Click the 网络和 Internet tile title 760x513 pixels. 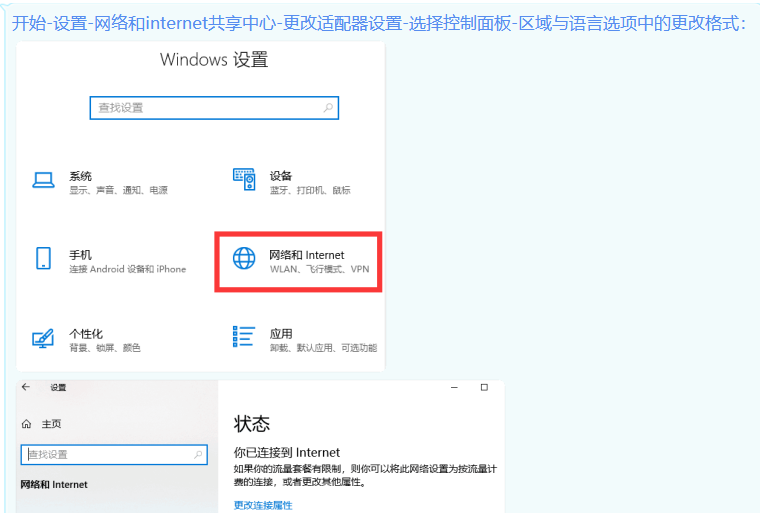(307, 255)
